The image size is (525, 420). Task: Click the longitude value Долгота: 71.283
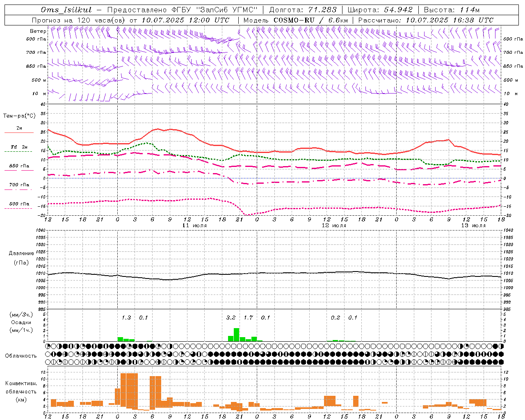[302, 10]
